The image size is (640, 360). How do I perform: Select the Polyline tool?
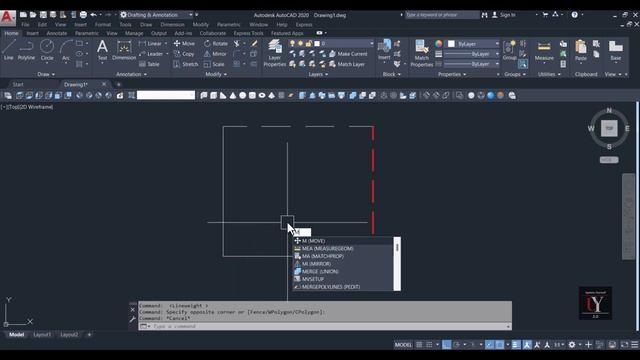26,50
